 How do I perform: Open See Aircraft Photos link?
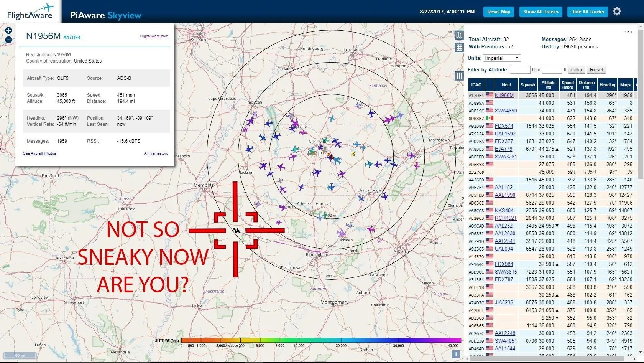pos(39,153)
